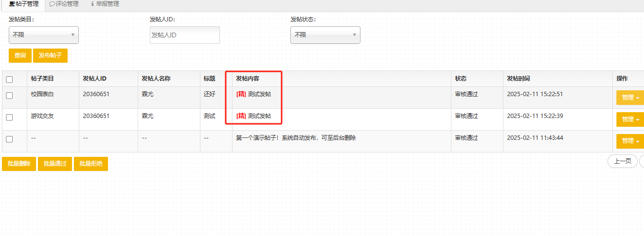Screen dimensions: 644x236
Task: Open the post titled 还好
Action: pos(210,94)
